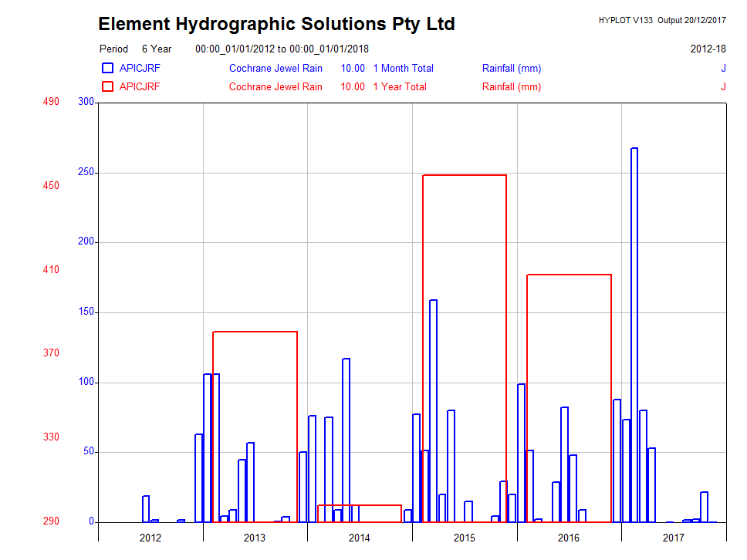Click the red 490 y-axis tick label
The height and width of the screenshot is (560, 747).
[51, 102]
